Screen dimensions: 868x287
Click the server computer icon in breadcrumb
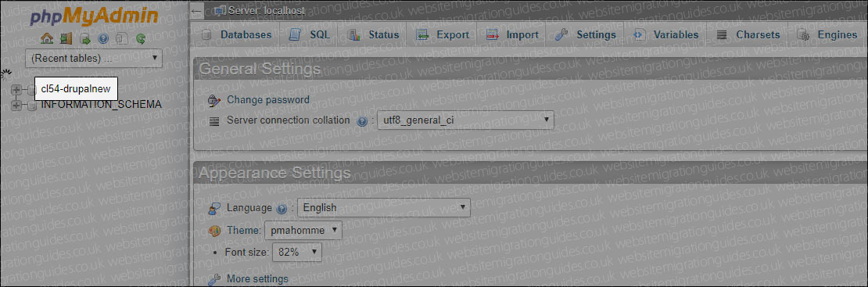(221, 10)
